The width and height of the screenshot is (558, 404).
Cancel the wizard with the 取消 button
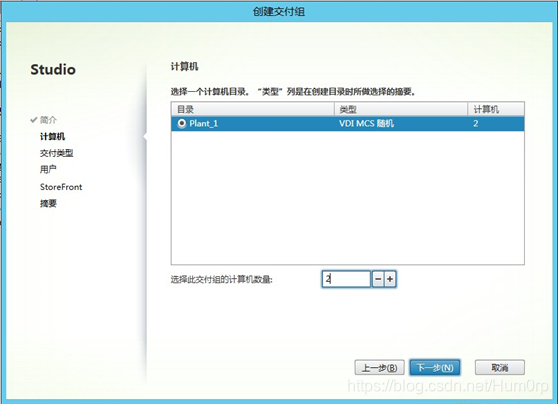(x=500, y=367)
